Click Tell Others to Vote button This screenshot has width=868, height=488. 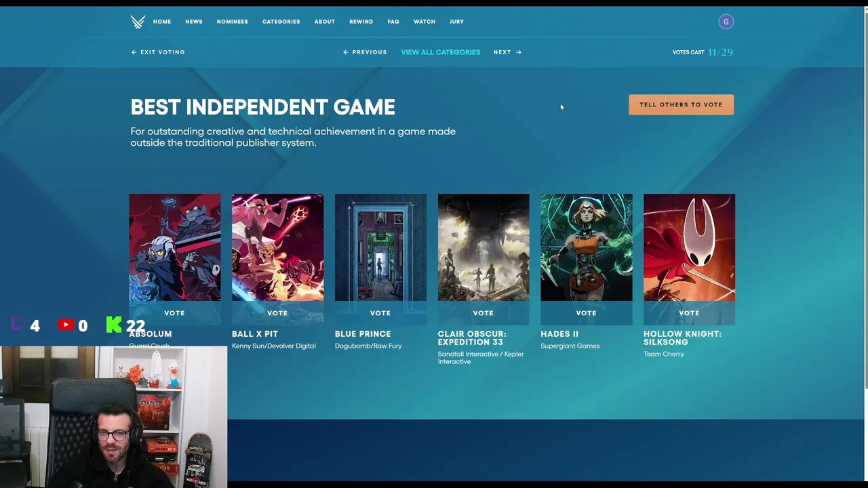click(681, 104)
